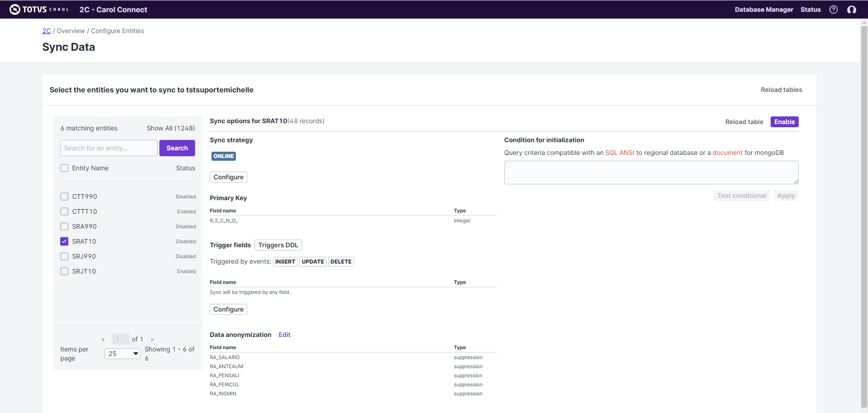Go to next page arrow in pagination
The height and width of the screenshot is (413, 868).
click(153, 340)
